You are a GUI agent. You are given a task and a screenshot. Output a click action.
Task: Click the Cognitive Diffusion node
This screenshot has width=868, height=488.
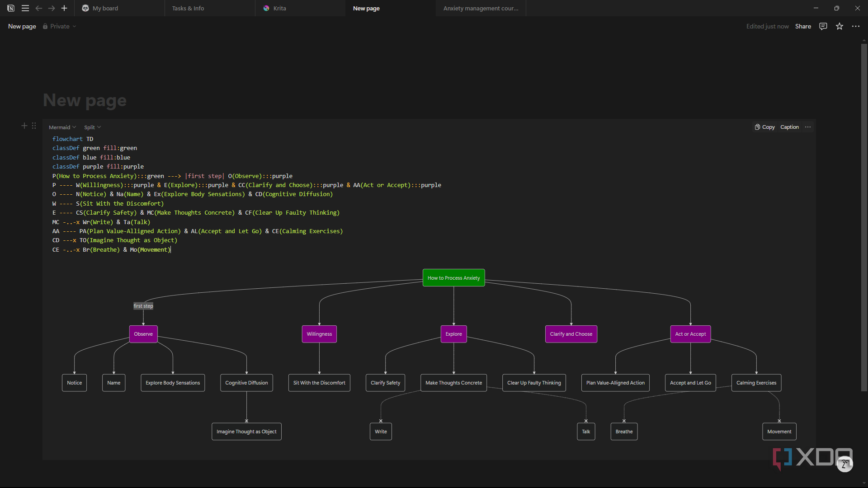pos(246,383)
